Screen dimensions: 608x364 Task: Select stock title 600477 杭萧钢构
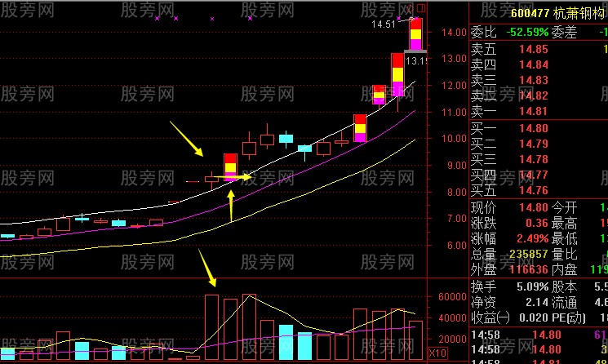point(557,13)
